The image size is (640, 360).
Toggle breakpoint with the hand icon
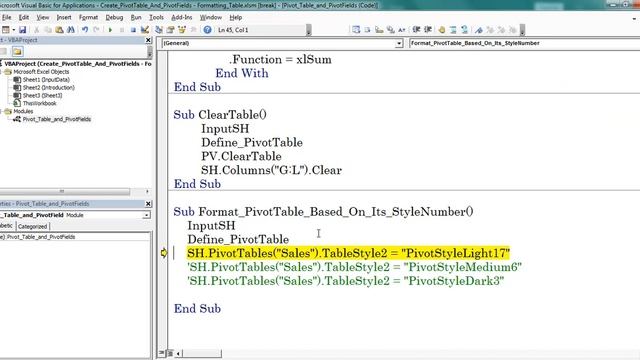[x=442, y=30]
